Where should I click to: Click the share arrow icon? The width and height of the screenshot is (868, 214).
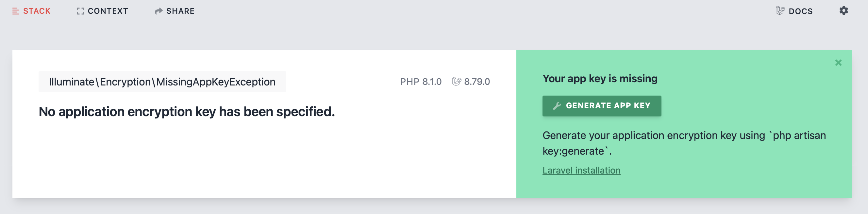pos(159,11)
